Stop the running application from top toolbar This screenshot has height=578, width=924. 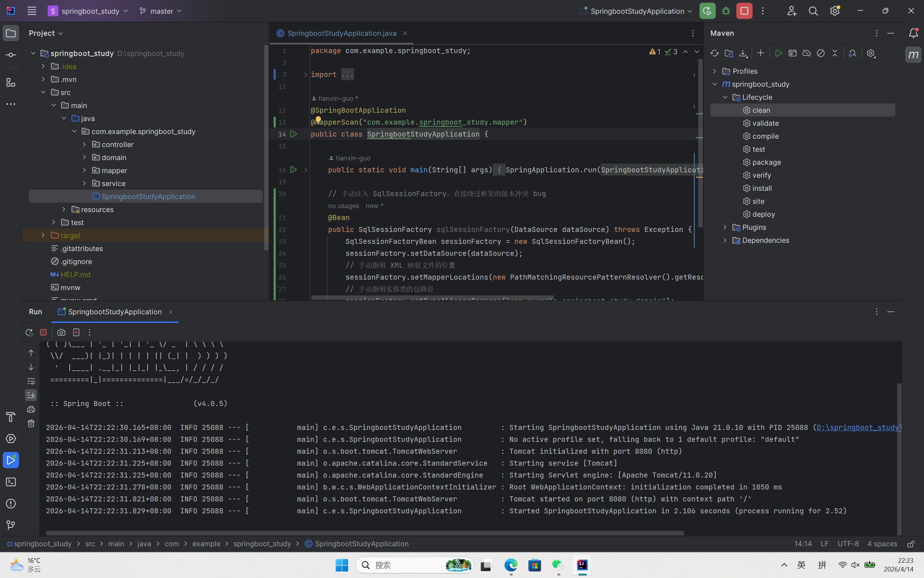pyautogui.click(x=744, y=11)
